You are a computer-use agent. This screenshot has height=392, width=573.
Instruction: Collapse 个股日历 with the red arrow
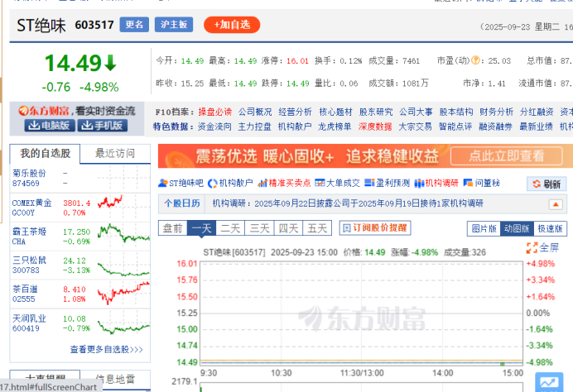tap(556, 204)
